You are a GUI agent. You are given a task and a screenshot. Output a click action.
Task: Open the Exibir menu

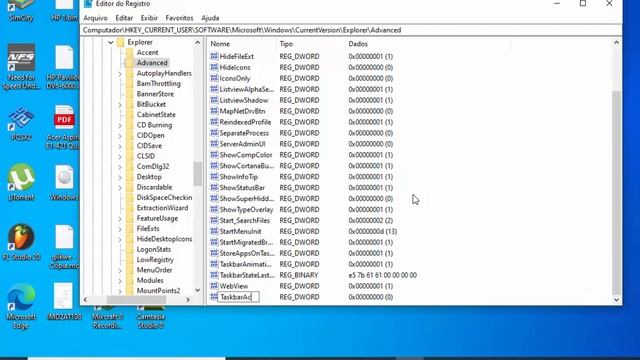[x=149, y=18]
